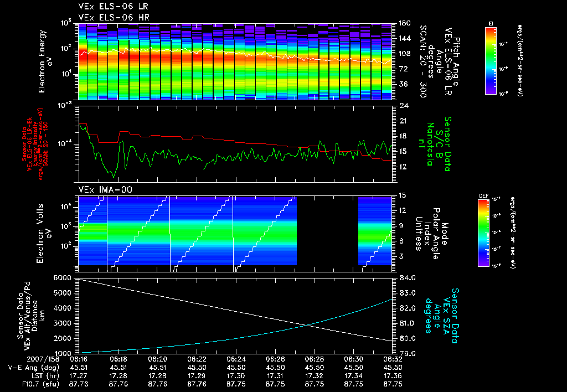Viewport: 567px width, 392px height.
Task: Click the 06:22 time tick label
Action: point(197,359)
